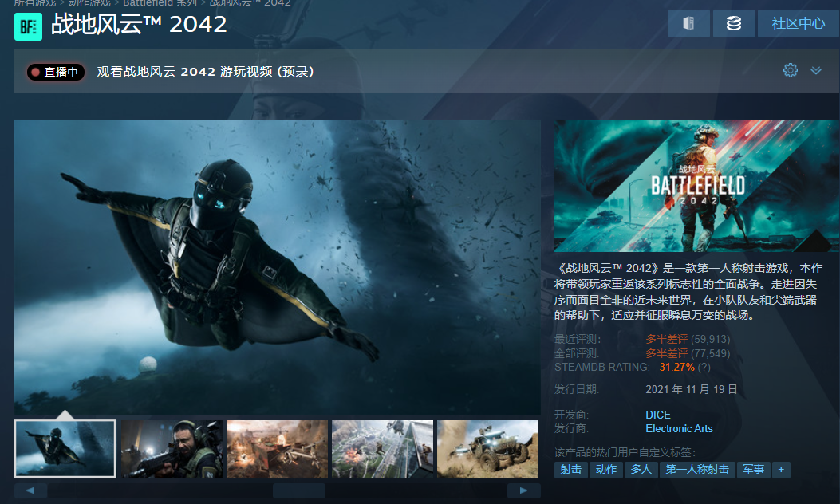Select the 第一人称射击 tag
Image resolution: width=840 pixels, height=504 pixels.
697,470
